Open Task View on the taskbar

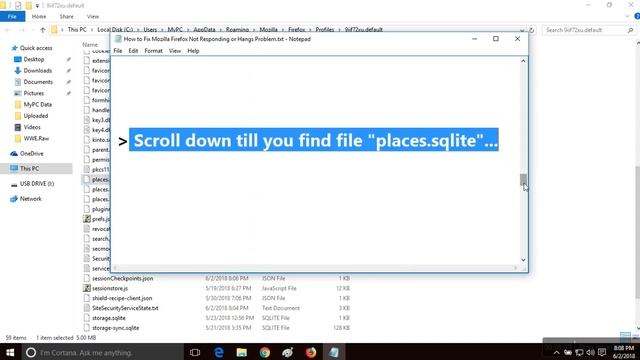(195, 352)
